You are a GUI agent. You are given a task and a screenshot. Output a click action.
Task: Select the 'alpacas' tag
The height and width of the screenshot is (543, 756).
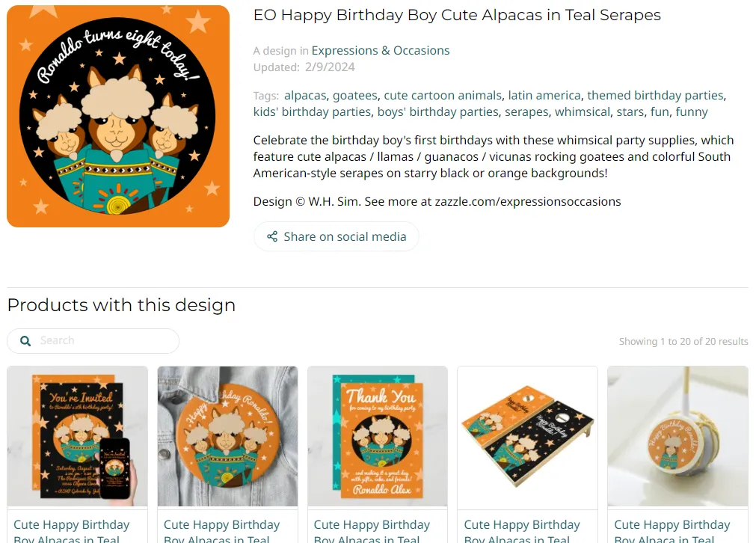click(305, 96)
